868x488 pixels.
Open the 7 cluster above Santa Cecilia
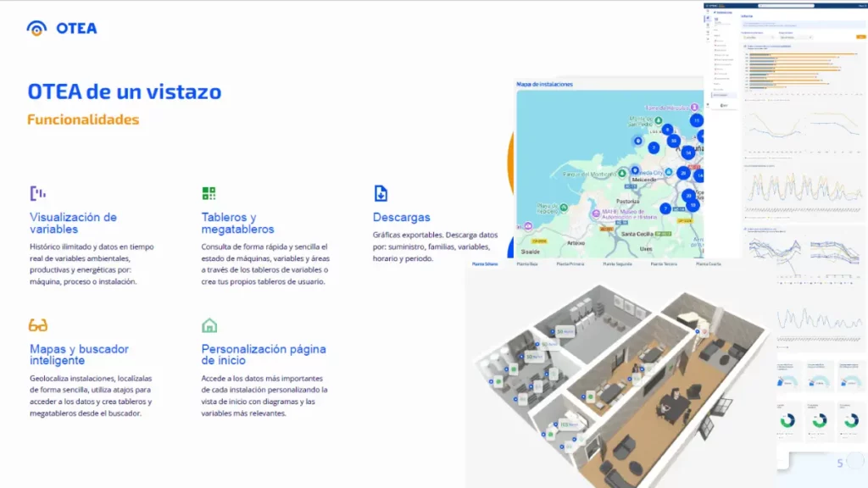click(665, 208)
